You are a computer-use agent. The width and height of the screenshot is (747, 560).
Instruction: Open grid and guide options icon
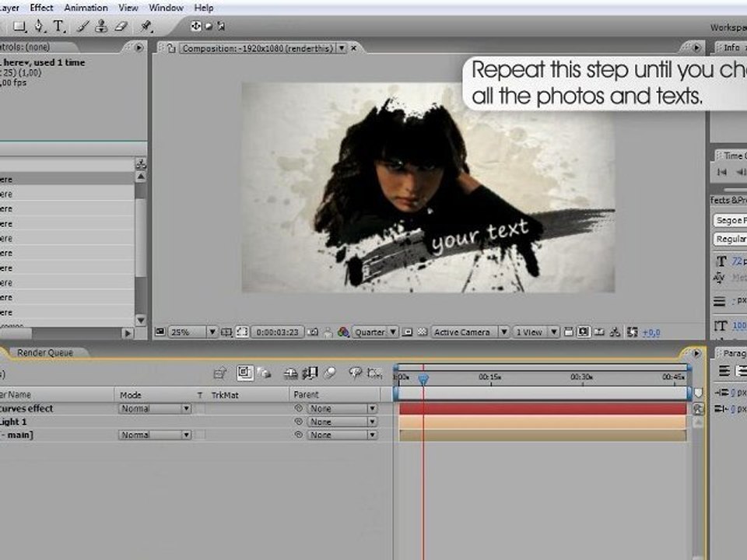[226, 332]
